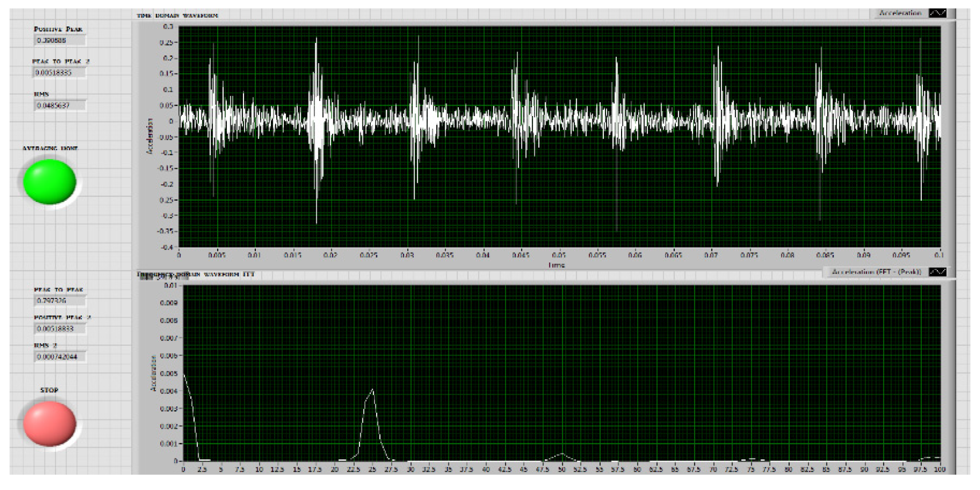This screenshot has width=980, height=490.
Task: Click the 100 maximum frequency scale value
Action: 940,469
